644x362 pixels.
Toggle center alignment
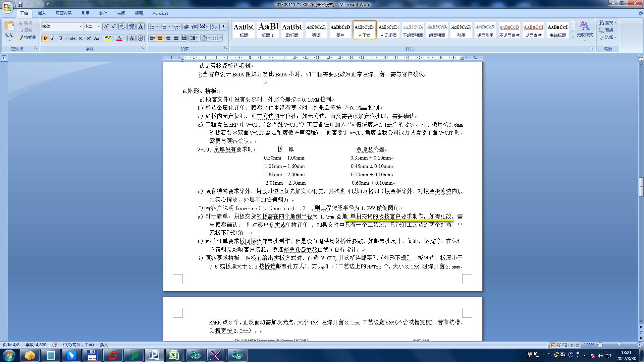click(160, 38)
